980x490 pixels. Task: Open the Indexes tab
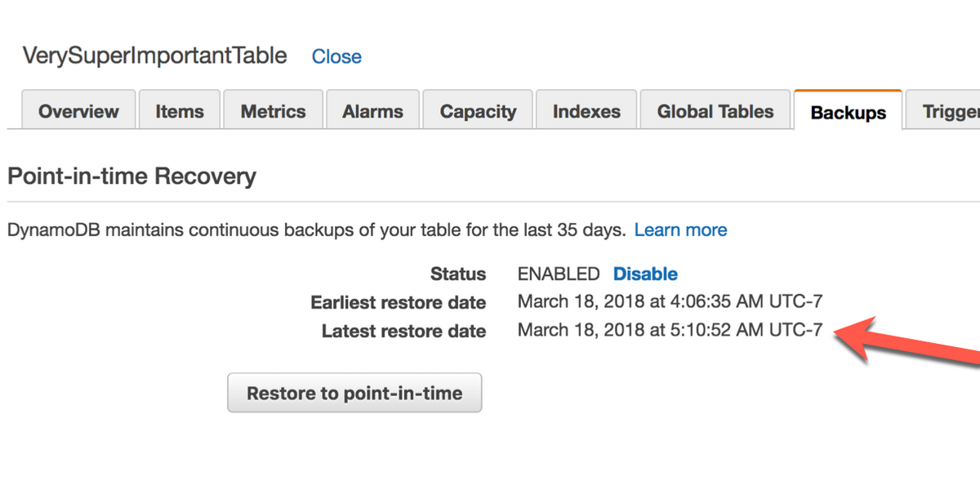[586, 112]
